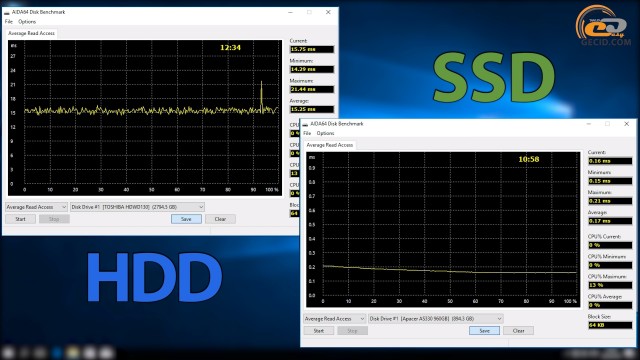
Task: Minimize the HDD benchmark window
Action: tap(291, 12)
